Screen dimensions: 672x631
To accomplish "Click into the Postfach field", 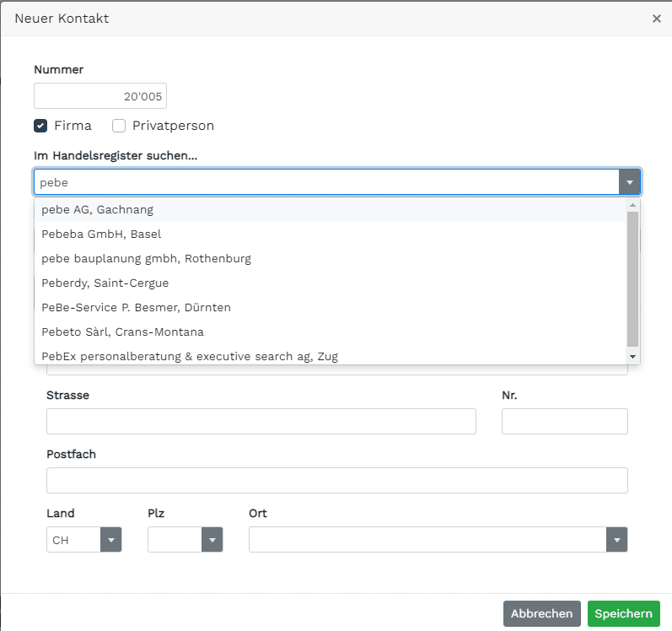I will (337, 480).
